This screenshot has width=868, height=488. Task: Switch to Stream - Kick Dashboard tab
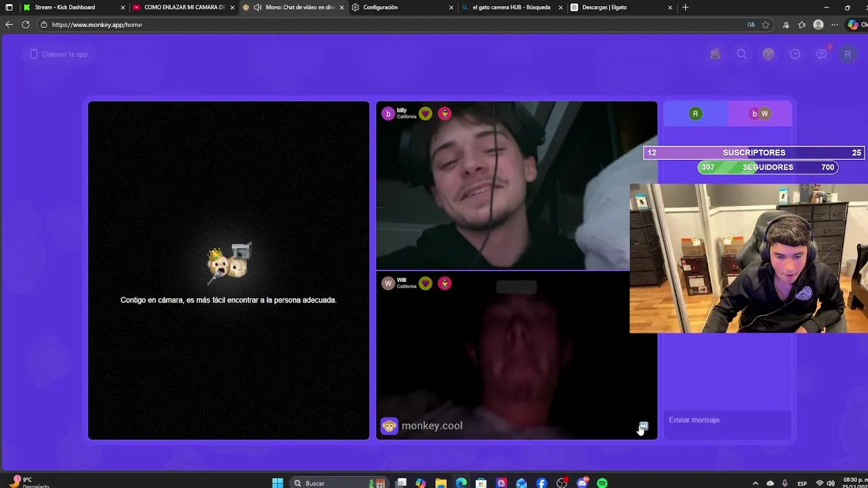pos(74,7)
